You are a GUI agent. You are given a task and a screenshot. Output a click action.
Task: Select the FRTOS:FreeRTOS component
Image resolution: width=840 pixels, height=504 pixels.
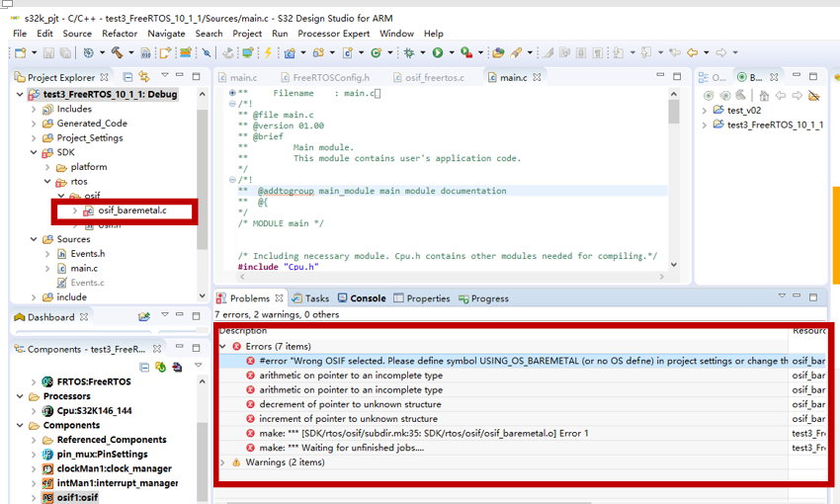tap(94, 381)
